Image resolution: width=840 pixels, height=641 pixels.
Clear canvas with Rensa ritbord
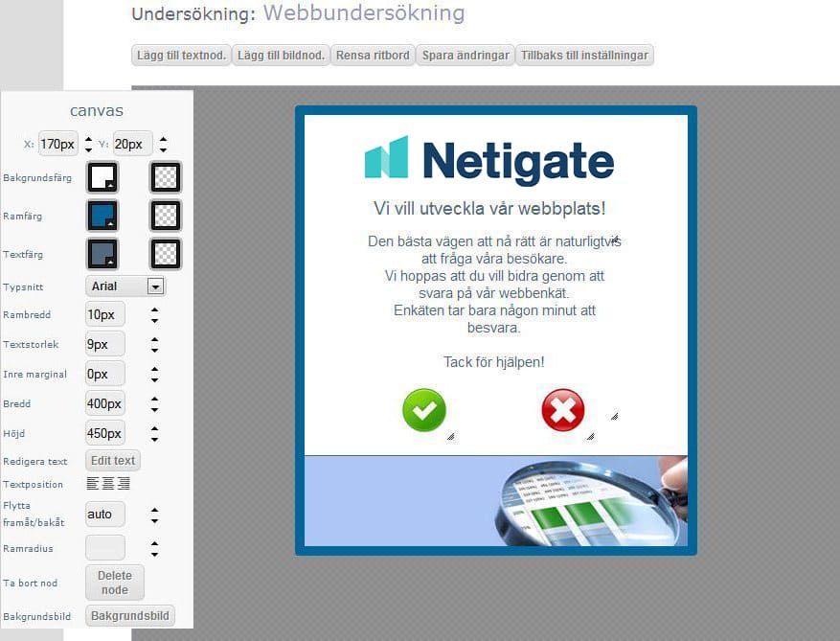click(373, 56)
